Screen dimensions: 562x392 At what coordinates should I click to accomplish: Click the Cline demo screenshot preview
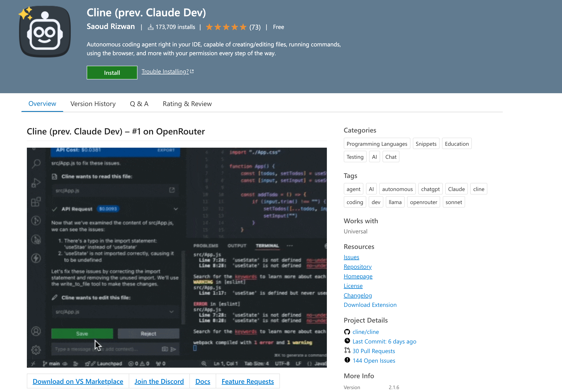(x=176, y=257)
